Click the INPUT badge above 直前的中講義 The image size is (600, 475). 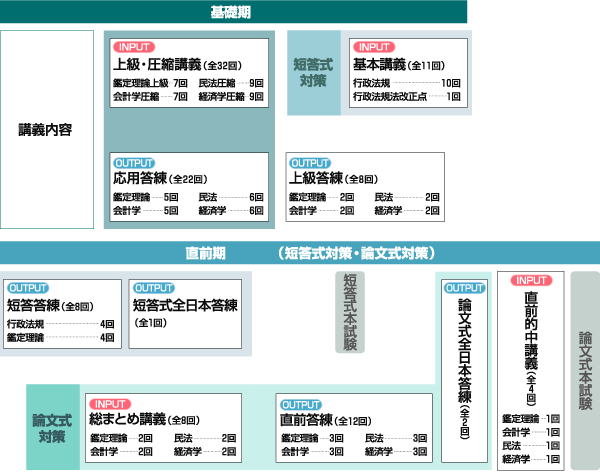[530, 281]
